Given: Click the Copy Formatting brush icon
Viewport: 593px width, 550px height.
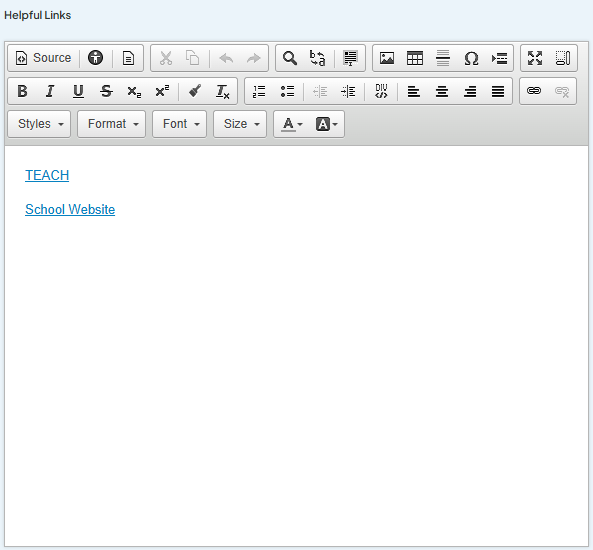Looking at the screenshot, I should [x=195, y=91].
